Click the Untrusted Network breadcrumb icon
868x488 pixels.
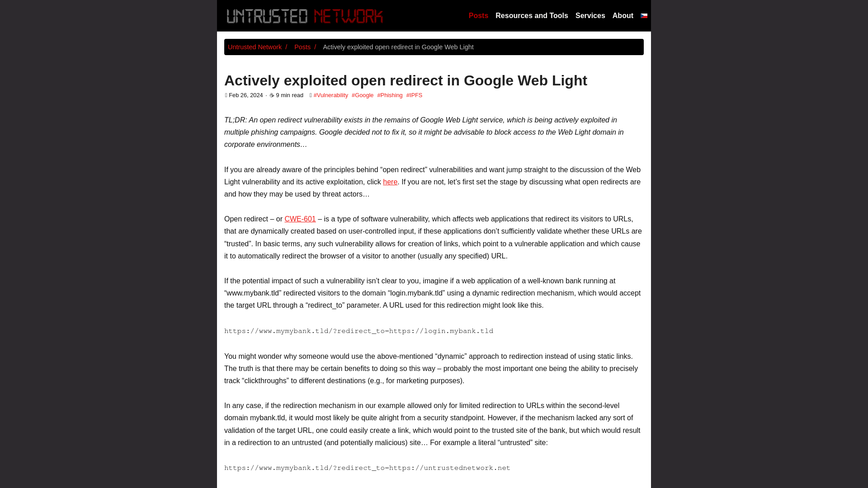[x=255, y=47]
